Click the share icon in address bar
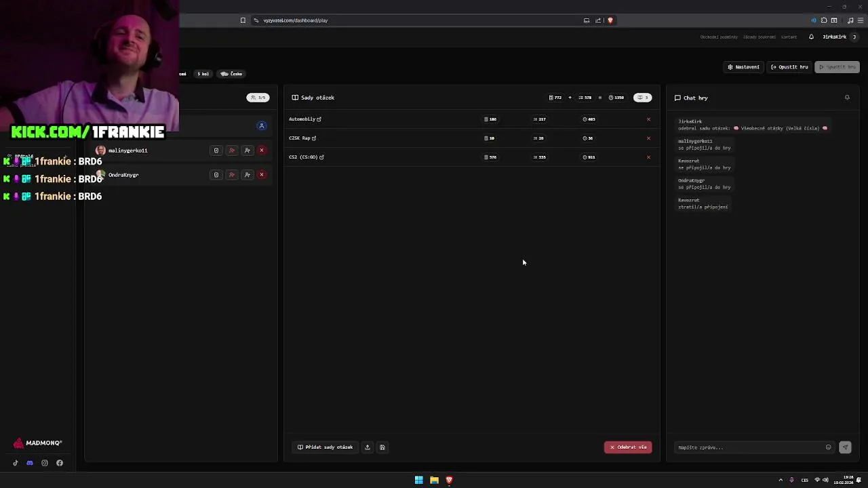 [x=598, y=20]
